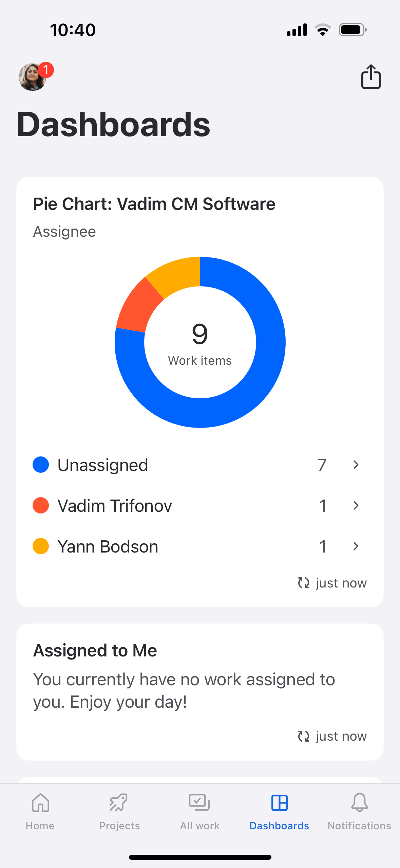
Task: Refresh the Assigned to Me widget
Action: tap(303, 736)
